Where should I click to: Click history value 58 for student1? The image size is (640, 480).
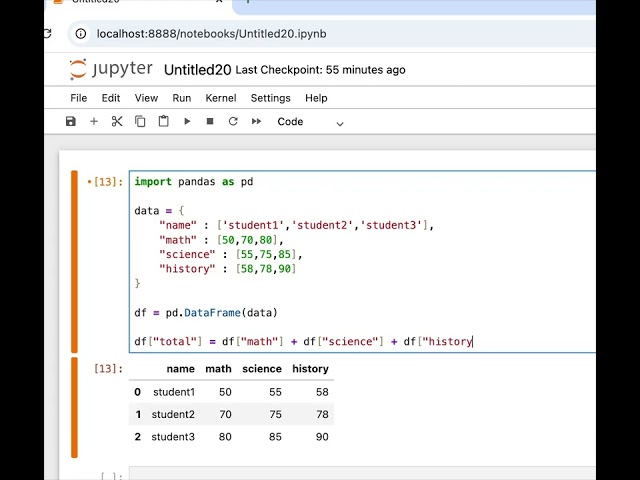point(322,392)
